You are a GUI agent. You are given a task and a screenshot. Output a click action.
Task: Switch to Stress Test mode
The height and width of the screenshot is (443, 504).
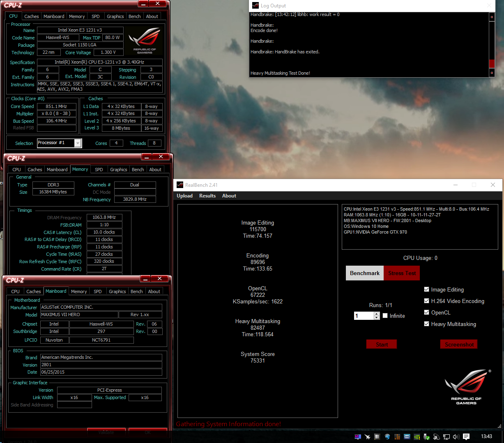pos(402,273)
